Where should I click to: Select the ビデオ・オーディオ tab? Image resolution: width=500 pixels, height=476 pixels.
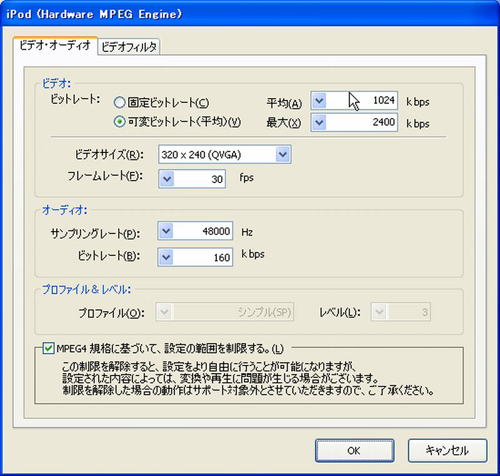(55, 45)
